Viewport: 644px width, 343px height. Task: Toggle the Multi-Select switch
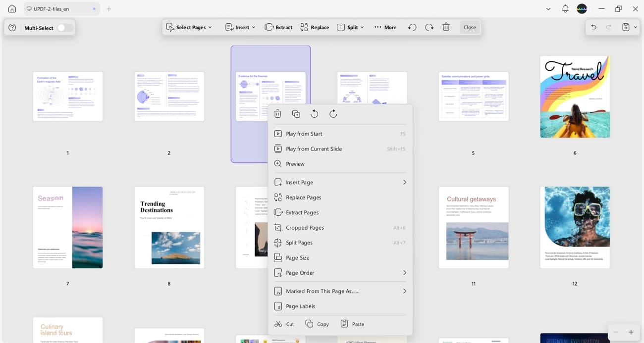click(x=63, y=27)
